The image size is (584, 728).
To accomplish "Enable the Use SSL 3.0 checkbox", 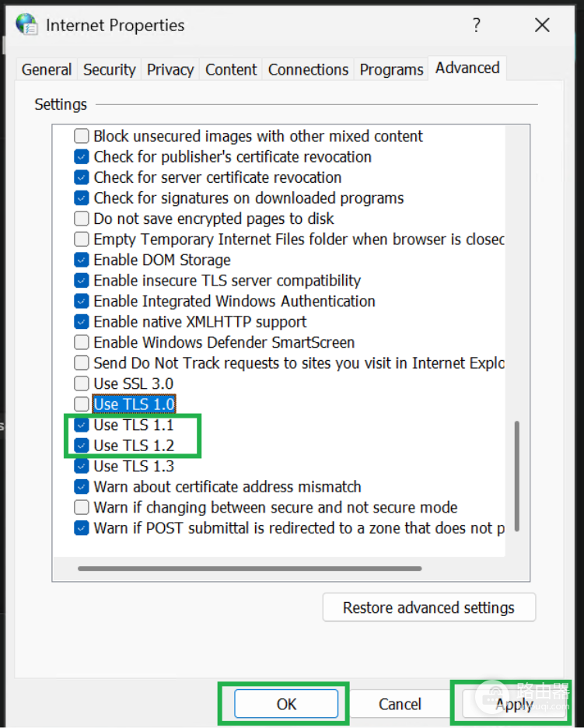I will click(81, 383).
